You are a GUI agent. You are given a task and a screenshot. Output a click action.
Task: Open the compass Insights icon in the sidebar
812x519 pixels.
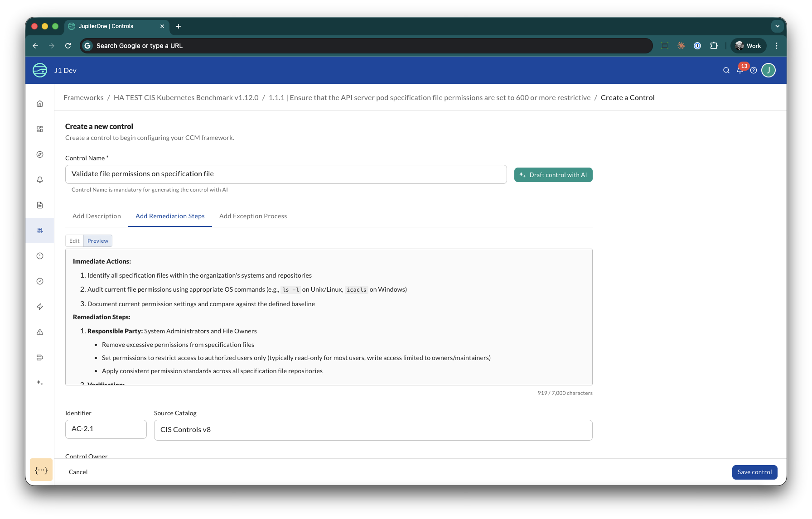(x=39, y=154)
